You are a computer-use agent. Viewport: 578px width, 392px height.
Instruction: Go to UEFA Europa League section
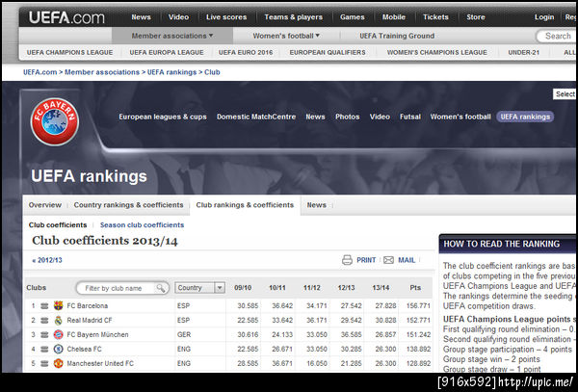click(167, 52)
